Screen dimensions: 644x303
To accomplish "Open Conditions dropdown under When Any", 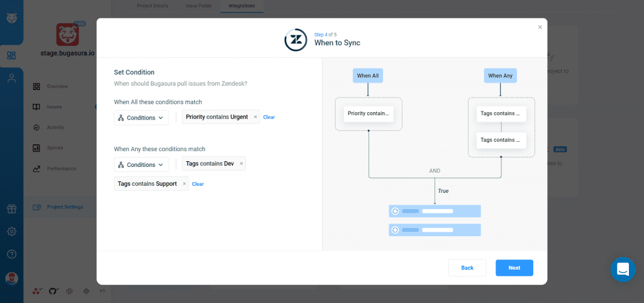I will 142,164.
